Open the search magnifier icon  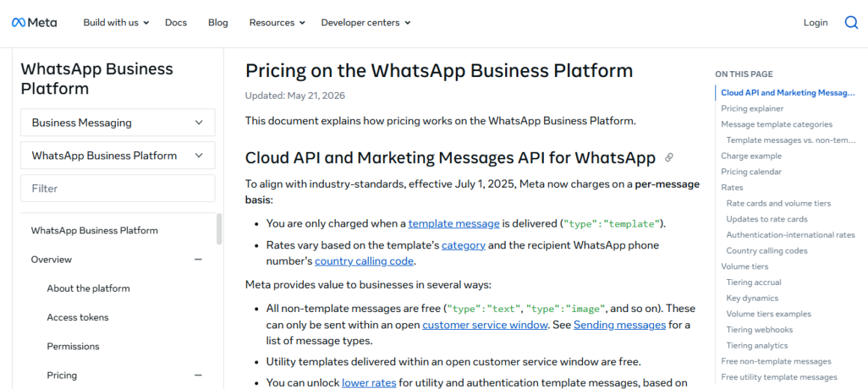point(851,22)
